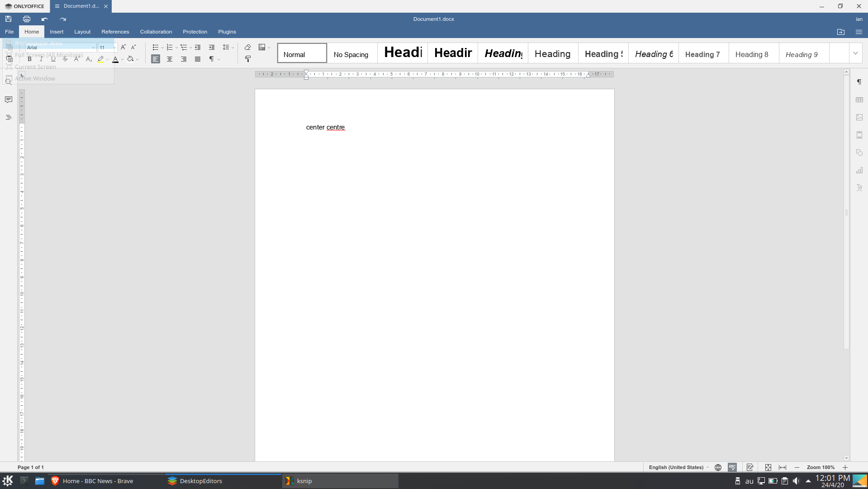Switch to the Insert tab
The image size is (868, 489).
point(56,31)
